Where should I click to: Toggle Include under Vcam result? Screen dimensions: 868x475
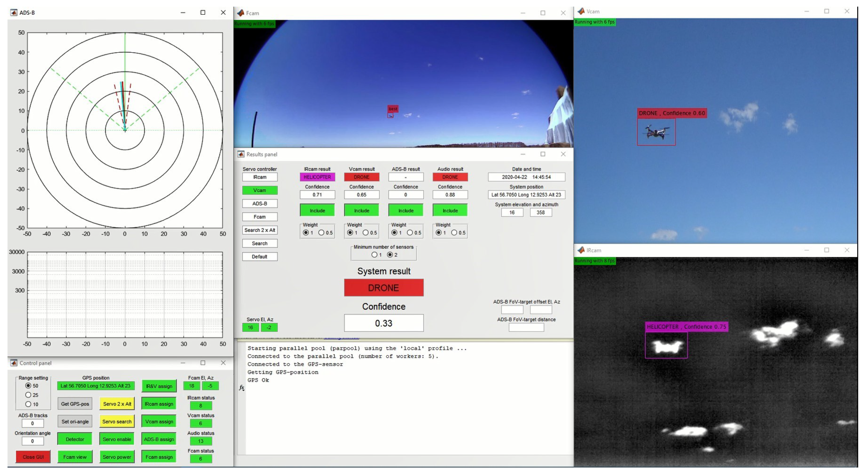point(361,210)
